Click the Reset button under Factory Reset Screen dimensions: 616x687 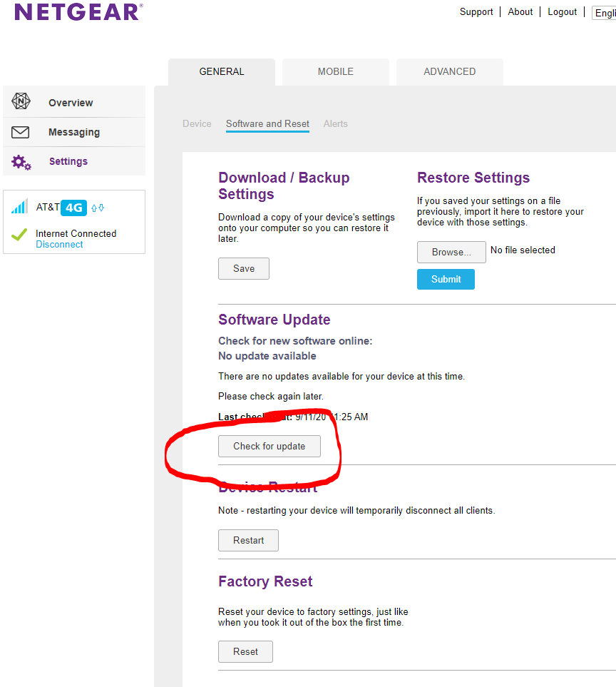(245, 651)
